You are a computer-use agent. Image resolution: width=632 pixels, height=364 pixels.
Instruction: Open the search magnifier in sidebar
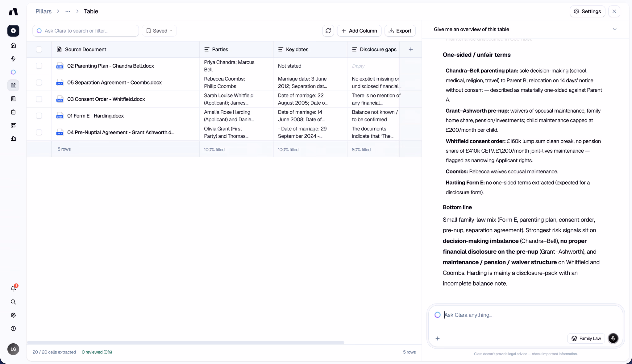click(x=13, y=302)
